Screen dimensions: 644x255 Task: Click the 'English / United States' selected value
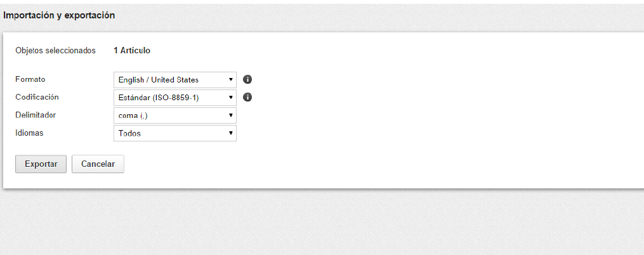point(159,80)
